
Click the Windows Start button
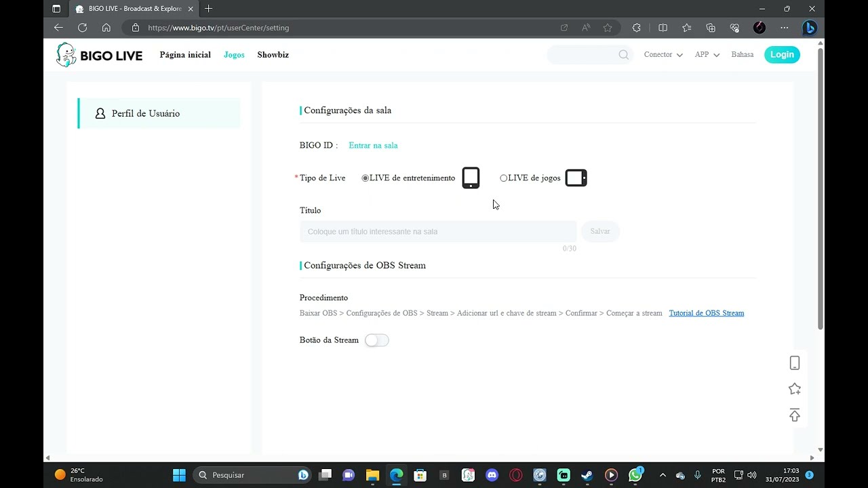pos(179,475)
